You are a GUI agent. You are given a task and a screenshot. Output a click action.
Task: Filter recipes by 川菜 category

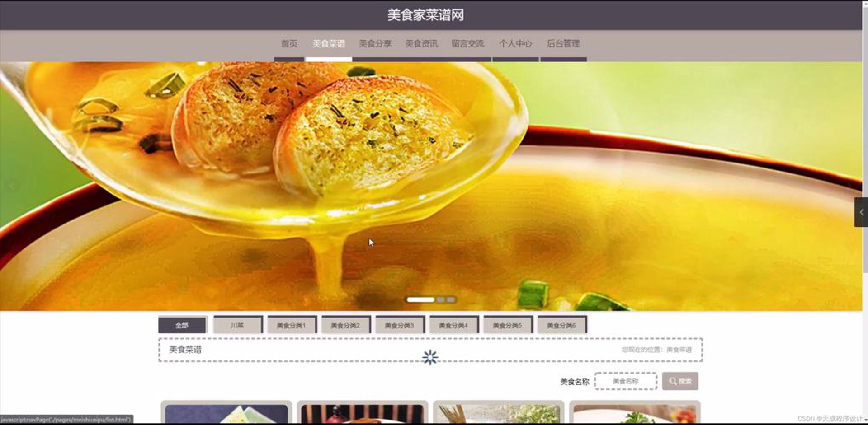click(x=237, y=325)
